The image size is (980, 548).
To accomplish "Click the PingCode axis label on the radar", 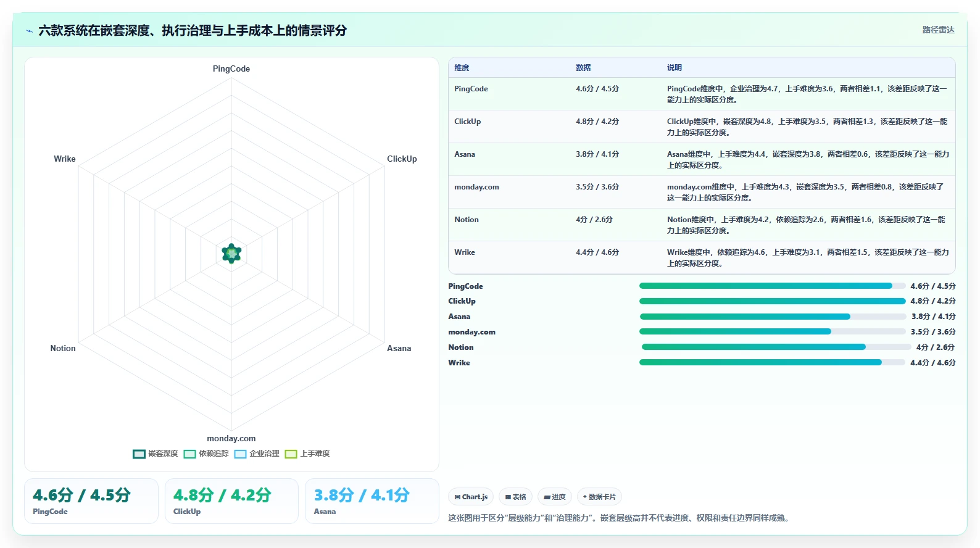I will point(231,68).
